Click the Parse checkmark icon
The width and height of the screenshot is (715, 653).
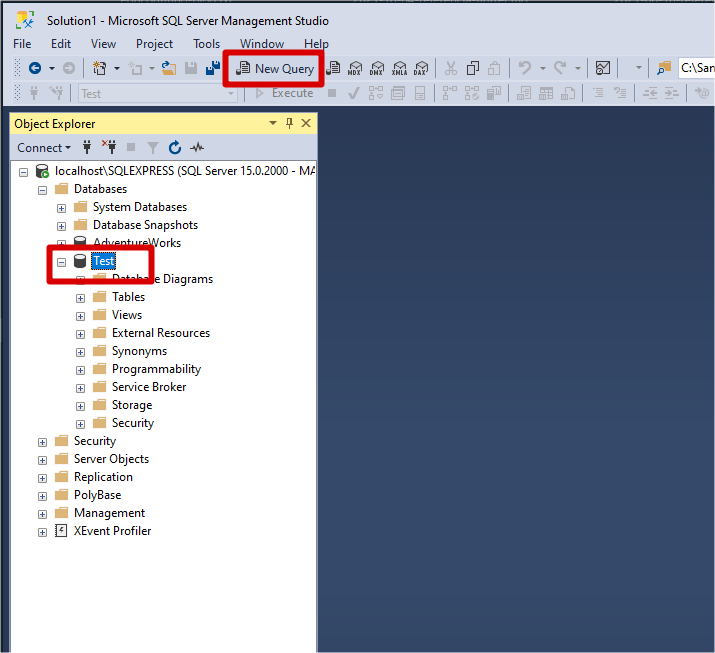(x=353, y=93)
